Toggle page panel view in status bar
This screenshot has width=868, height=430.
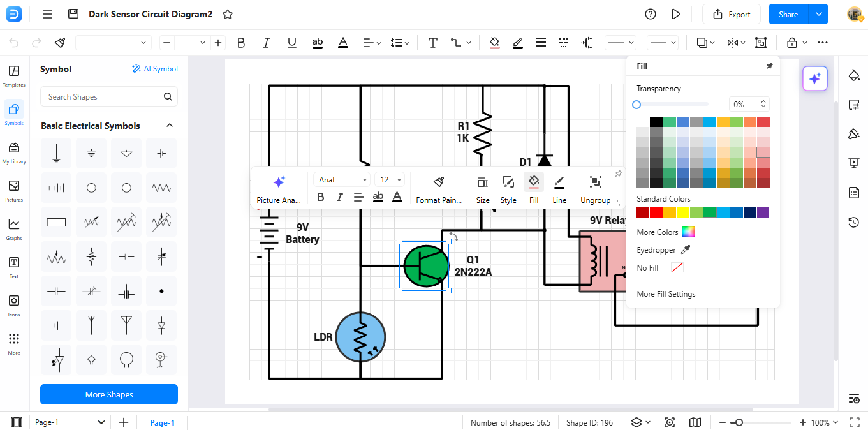17,422
